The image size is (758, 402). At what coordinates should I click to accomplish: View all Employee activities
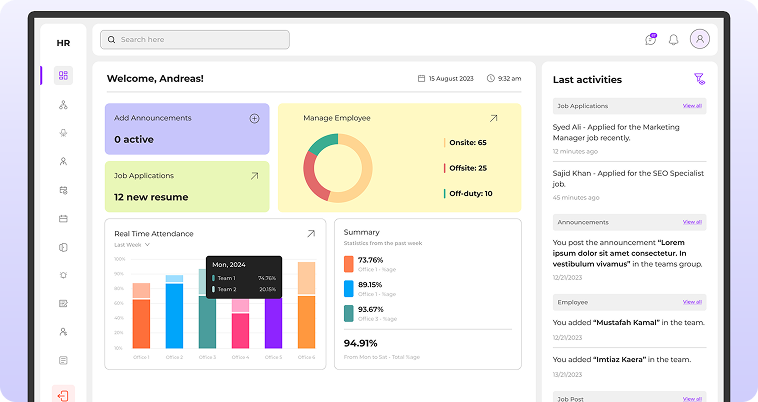click(692, 302)
